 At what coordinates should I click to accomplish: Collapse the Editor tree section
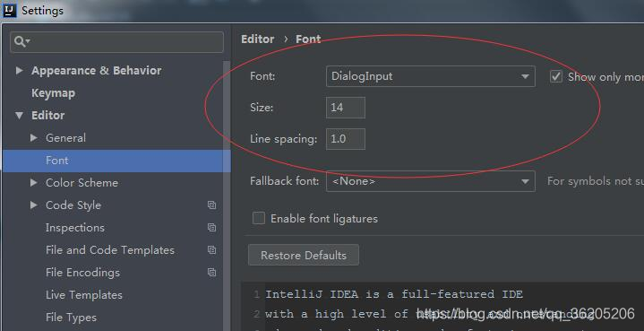click(19, 116)
